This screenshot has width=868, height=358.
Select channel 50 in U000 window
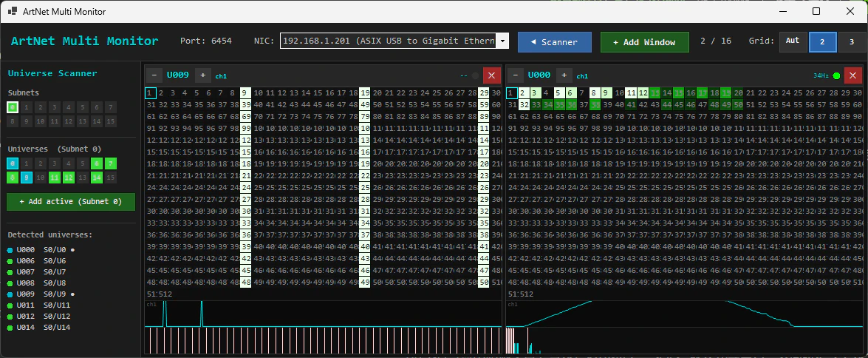click(x=739, y=105)
